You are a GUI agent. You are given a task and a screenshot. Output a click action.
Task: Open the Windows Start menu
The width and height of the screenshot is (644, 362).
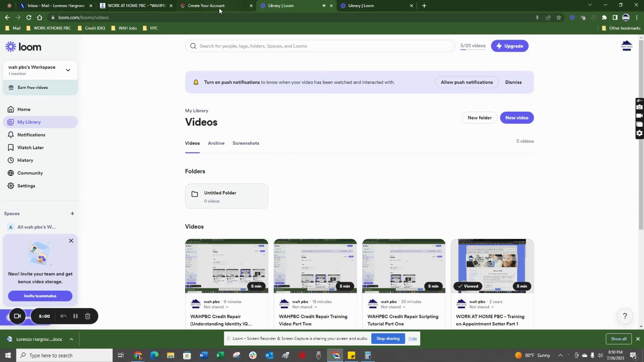[x=8, y=355]
